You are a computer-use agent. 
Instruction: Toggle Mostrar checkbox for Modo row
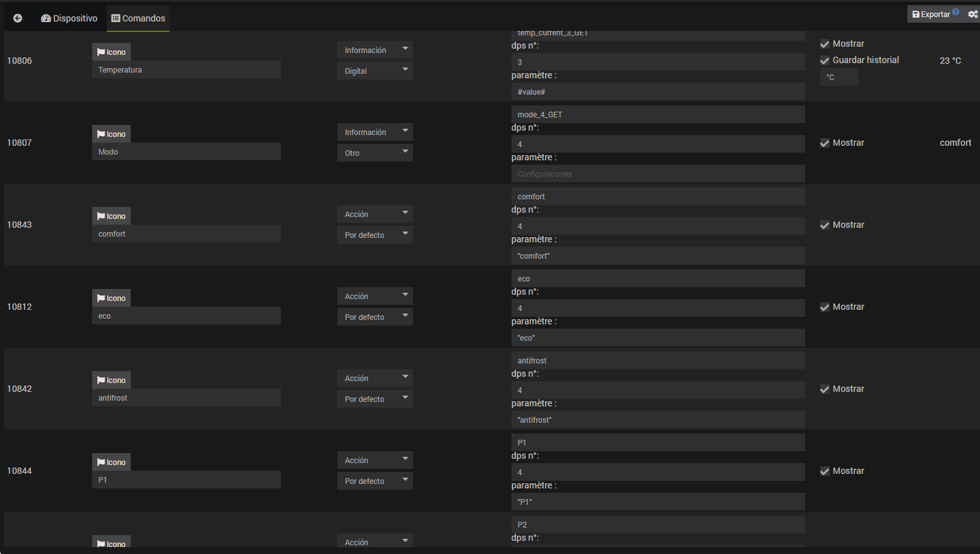pyautogui.click(x=825, y=143)
